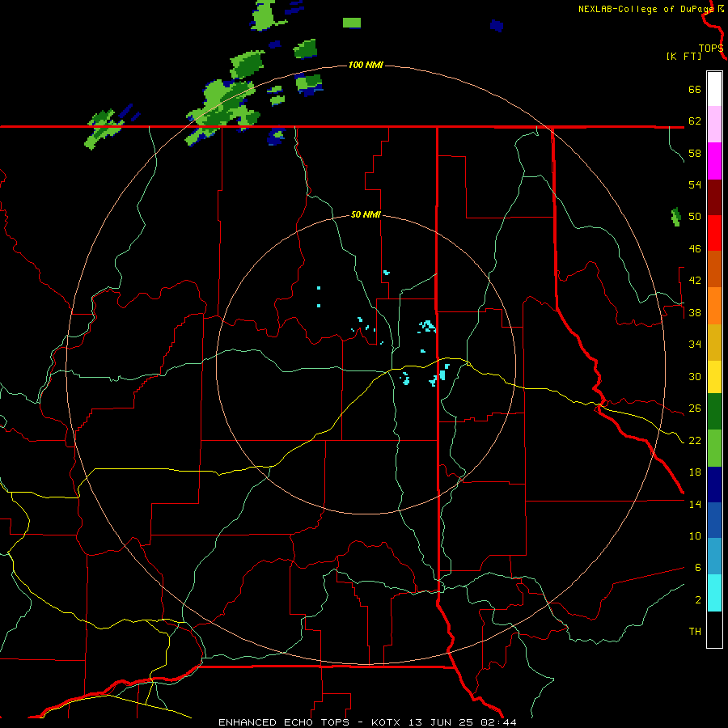Screen dimensions: 728x728
Task: Click the legend value 42
Action: click(695, 281)
